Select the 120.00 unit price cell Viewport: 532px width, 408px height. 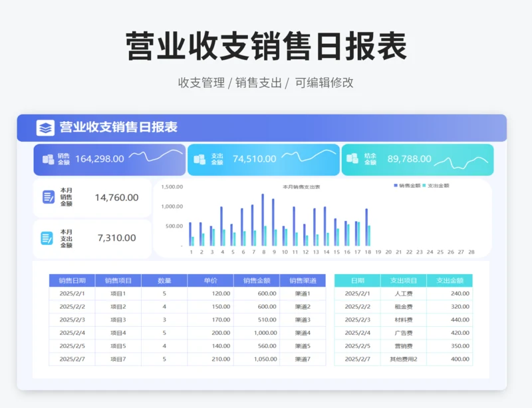coord(210,294)
